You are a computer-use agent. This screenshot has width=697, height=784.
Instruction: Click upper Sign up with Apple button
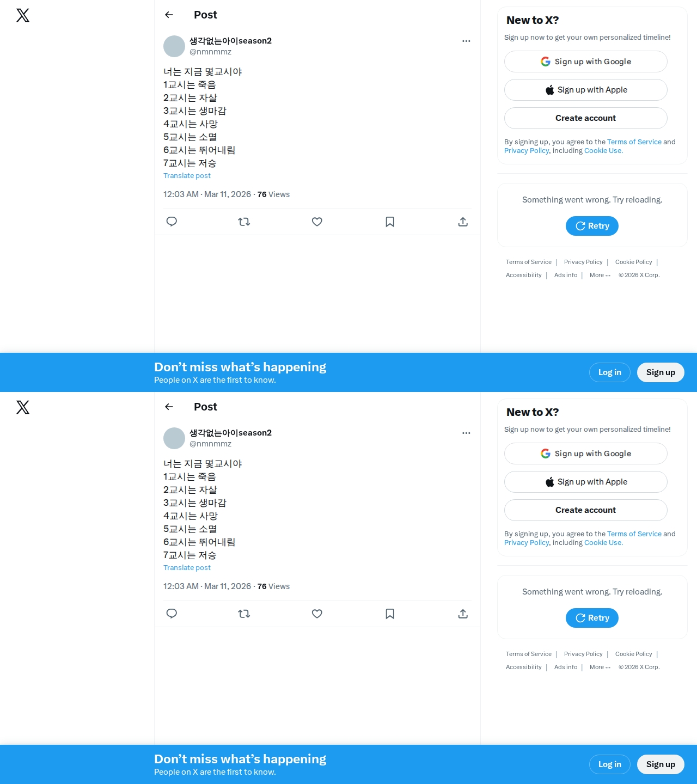pos(586,90)
